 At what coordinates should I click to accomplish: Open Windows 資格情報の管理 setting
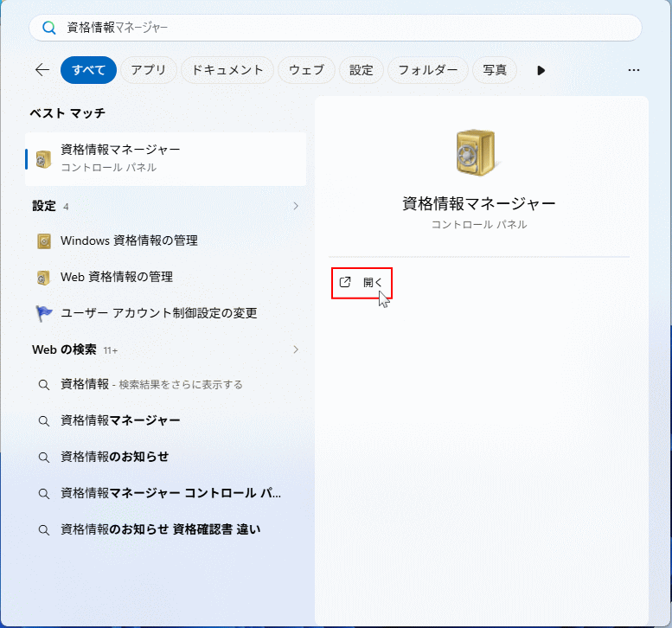click(x=165, y=241)
